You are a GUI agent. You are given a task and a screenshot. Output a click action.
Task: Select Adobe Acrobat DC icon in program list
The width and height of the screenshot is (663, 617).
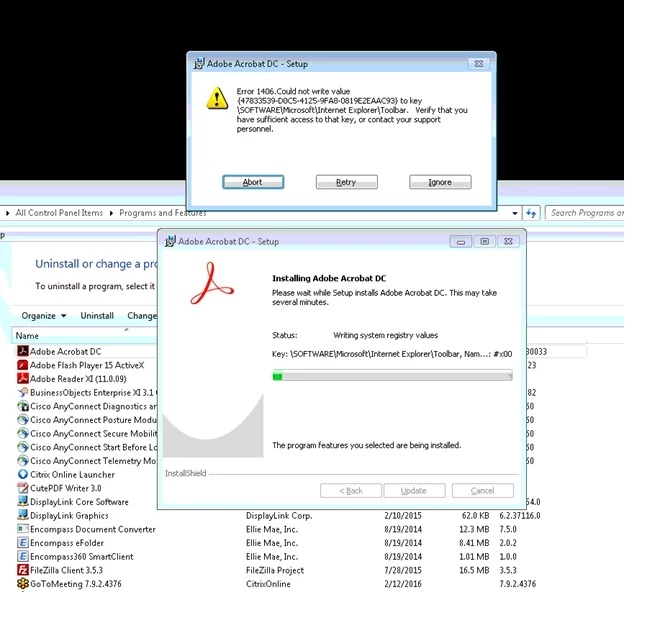click(x=22, y=351)
